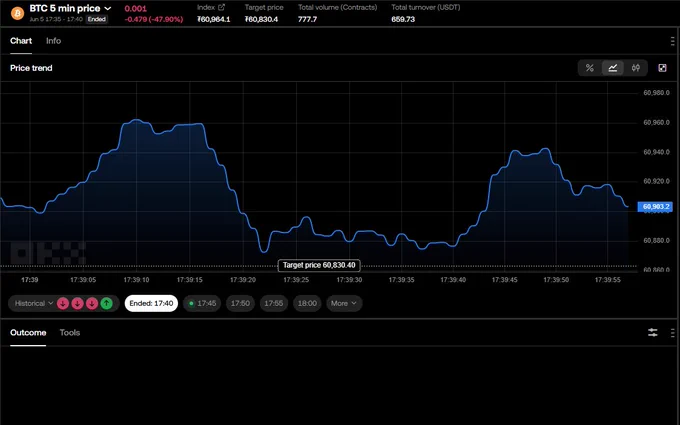Open the sliders settings icon

pos(653,333)
